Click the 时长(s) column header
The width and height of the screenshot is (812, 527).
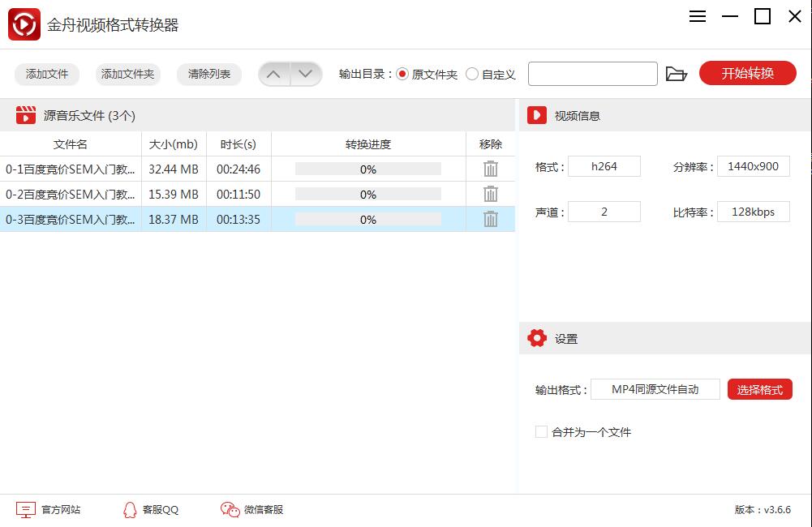tap(238, 144)
